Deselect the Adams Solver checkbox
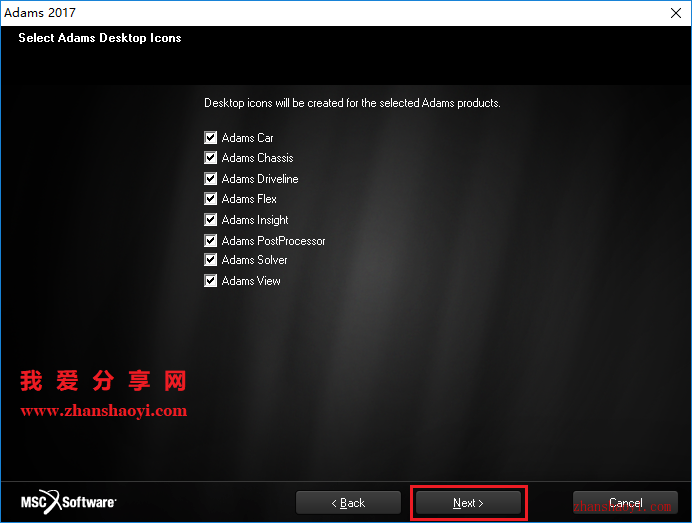This screenshot has height=523, width=692. (211, 260)
